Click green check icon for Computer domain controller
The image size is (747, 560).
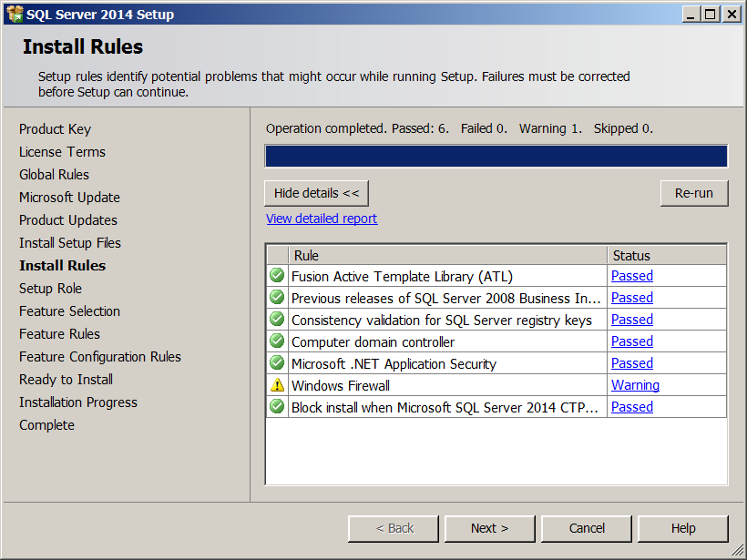point(277,341)
